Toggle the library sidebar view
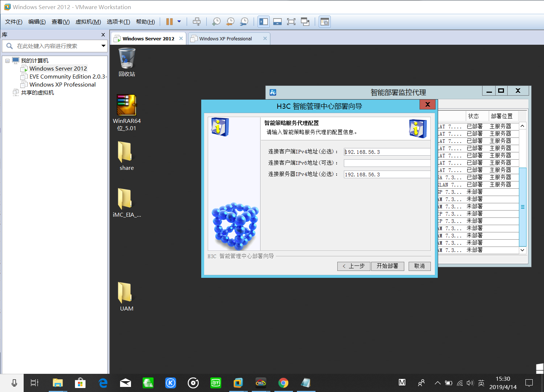The height and width of the screenshot is (392, 544). [x=263, y=22]
